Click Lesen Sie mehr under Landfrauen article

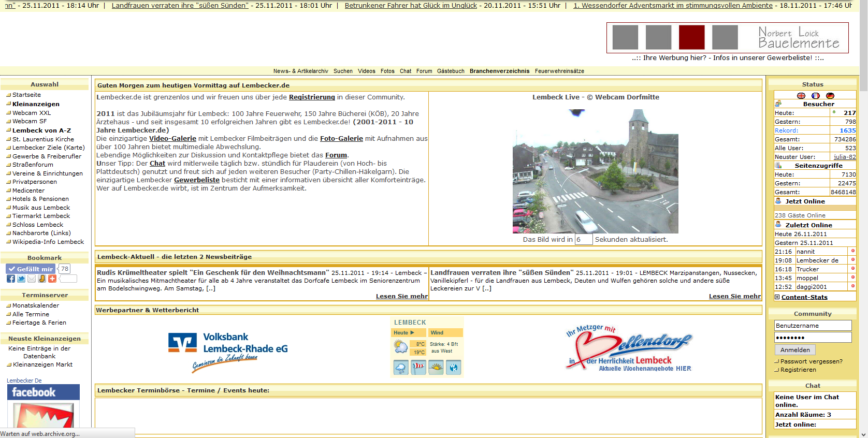point(735,296)
